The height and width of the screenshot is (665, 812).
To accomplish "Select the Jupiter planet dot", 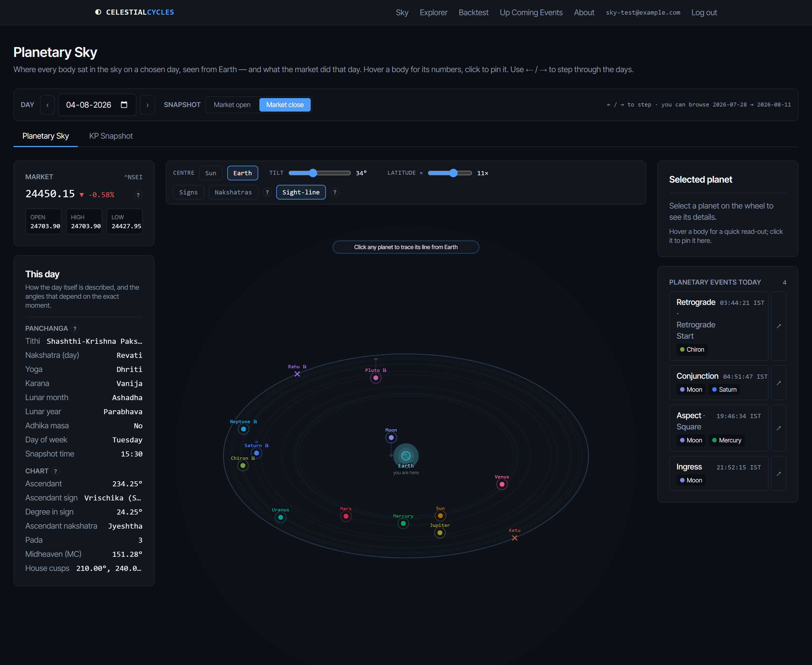I will (440, 533).
